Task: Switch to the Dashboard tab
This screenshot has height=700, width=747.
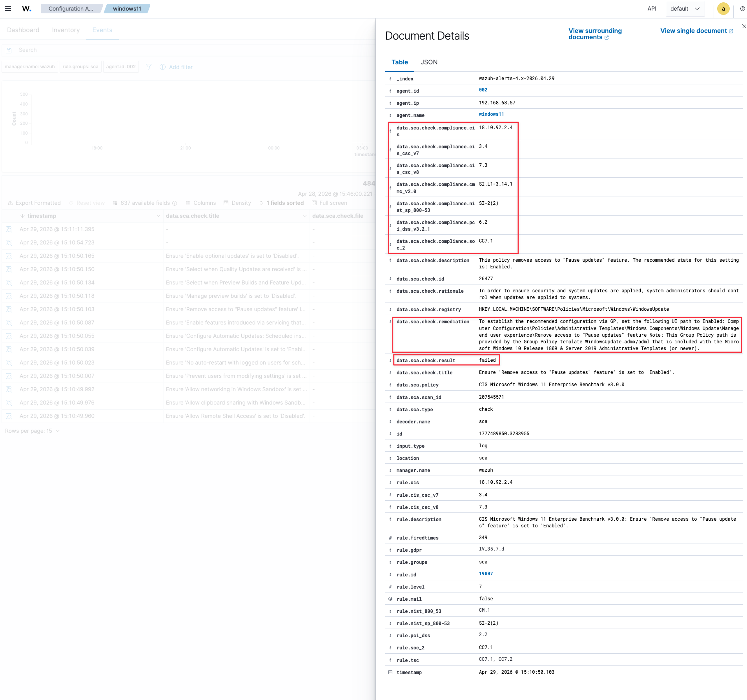Action: 23,30
